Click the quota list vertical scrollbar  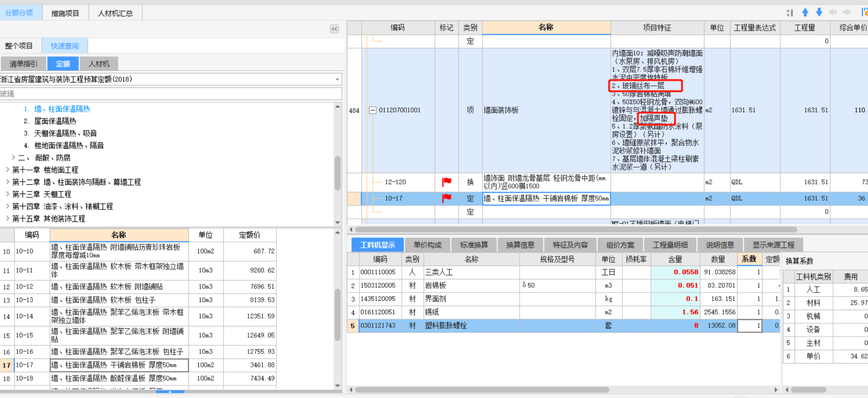pos(338,314)
